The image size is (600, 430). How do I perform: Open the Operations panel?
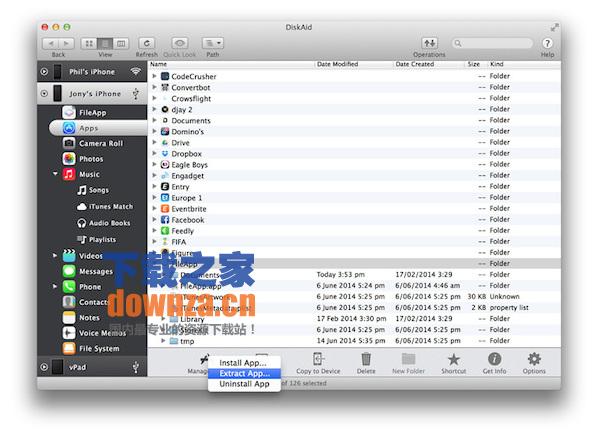pyautogui.click(x=429, y=43)
